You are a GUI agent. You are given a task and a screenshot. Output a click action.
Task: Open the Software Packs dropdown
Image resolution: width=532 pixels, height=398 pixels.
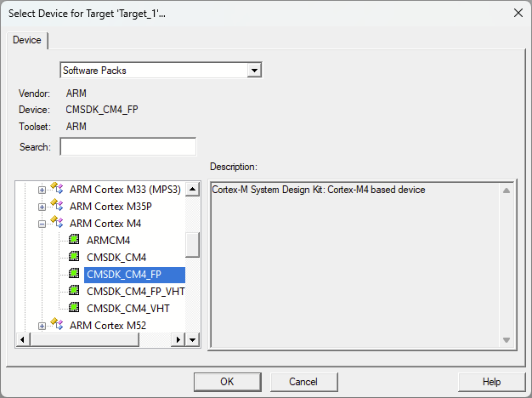253,71
